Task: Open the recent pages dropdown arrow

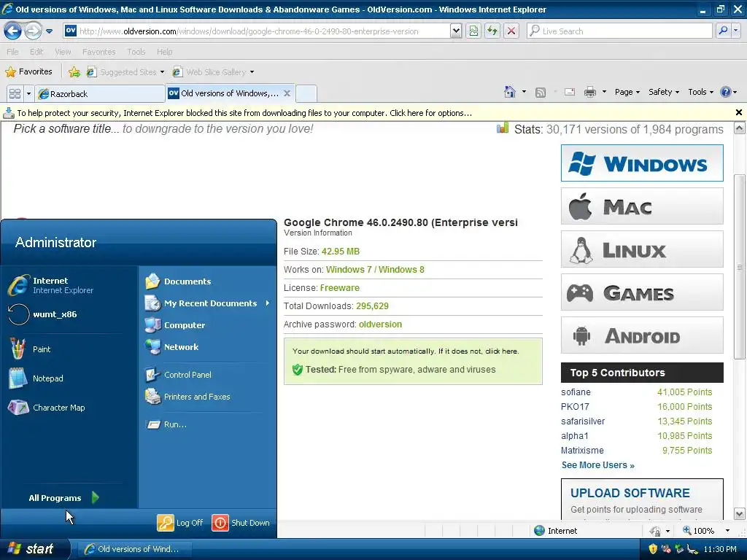Action: pos(49,31)
